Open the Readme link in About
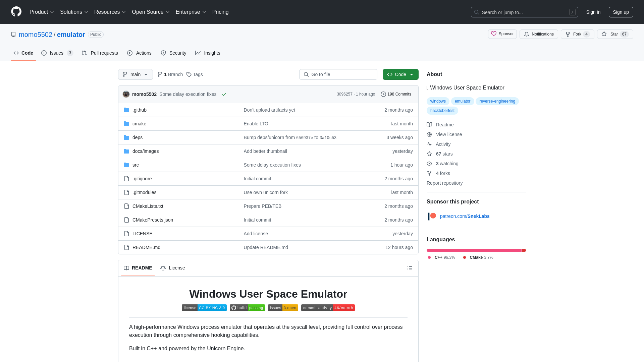 [x=440, y=125]
